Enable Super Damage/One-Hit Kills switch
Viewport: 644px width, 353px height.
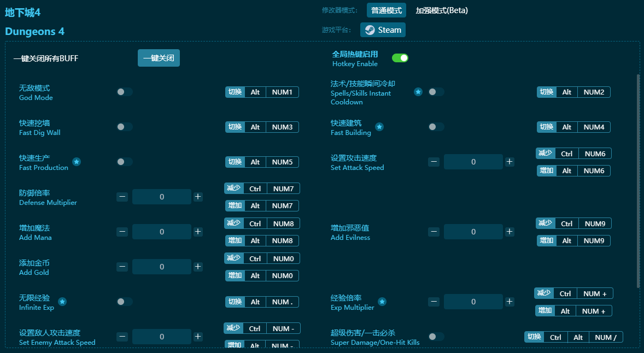436,337
